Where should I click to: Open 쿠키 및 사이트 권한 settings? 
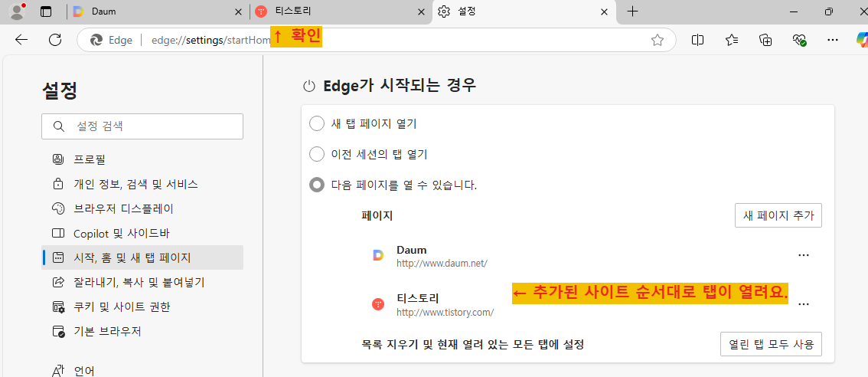point(142,307)
